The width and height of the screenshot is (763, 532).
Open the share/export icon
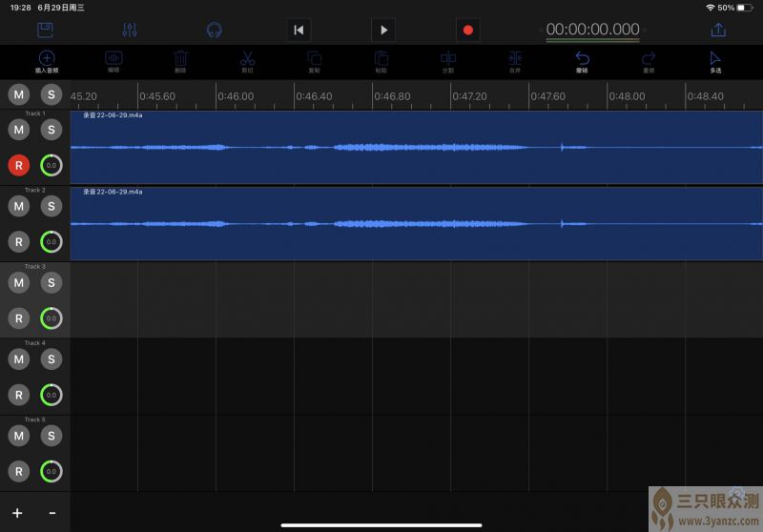click(x=718, y=31)
